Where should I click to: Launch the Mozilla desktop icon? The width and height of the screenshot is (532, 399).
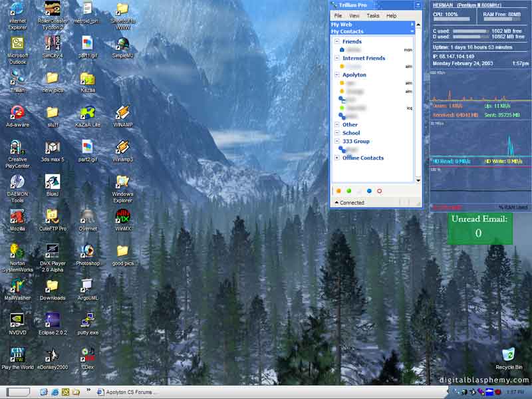pyautogui.click(x=17, y=217)
